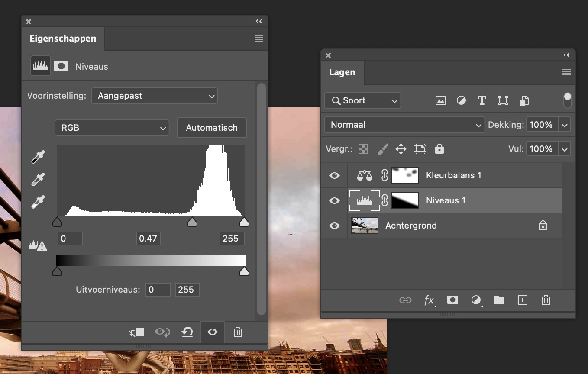Select the white point eyedropper

pyautogui.click(x=38, y=202)
